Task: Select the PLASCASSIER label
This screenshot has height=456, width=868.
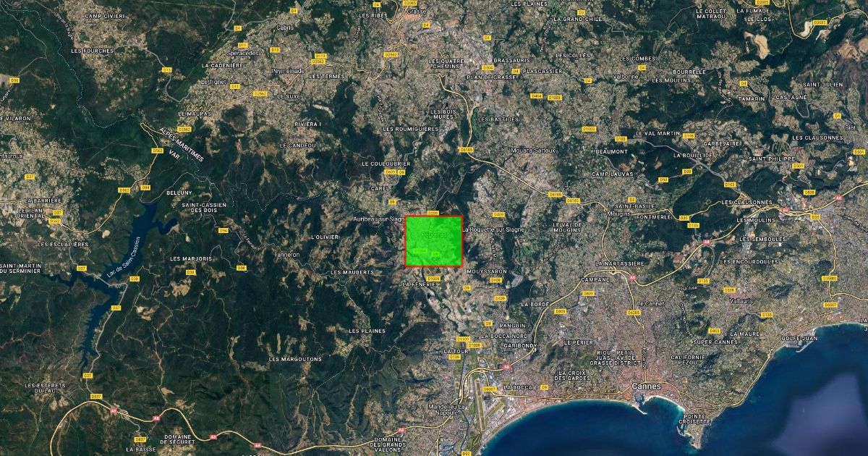Action: pos(544,71)
